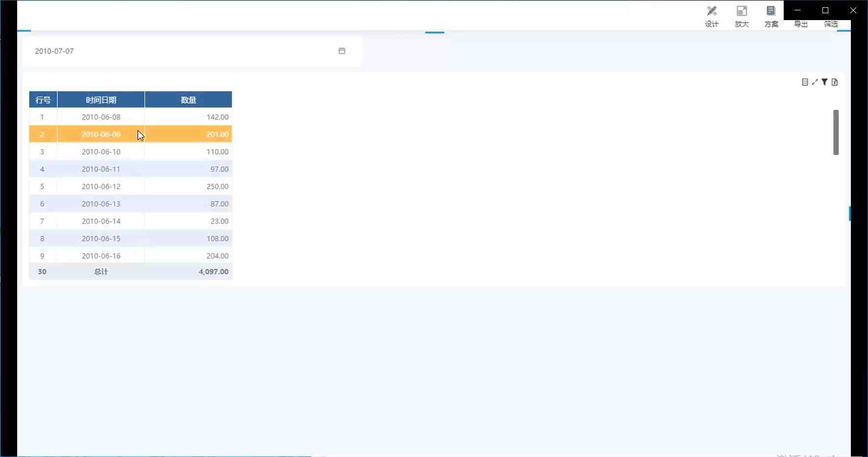Click the quantity value 204.00
This screenshot has width=868, height=457.
click(x=217, y=256)
